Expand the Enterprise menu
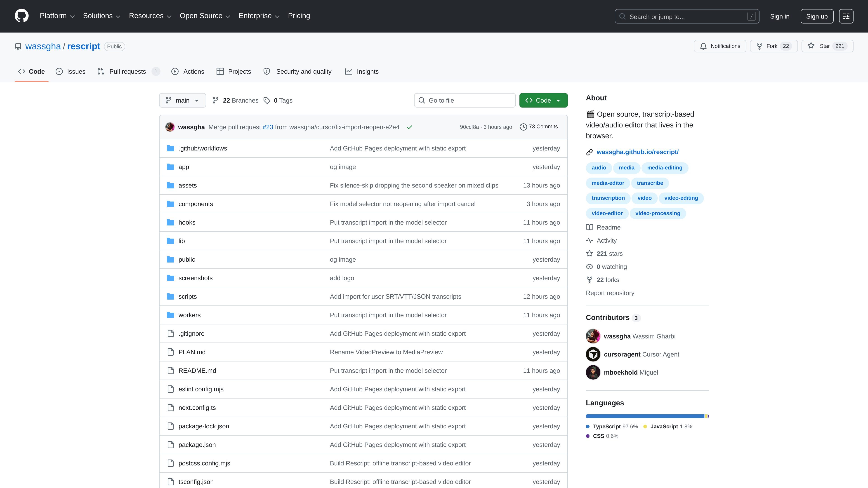868x488 pixels. (x=259, y=16)
